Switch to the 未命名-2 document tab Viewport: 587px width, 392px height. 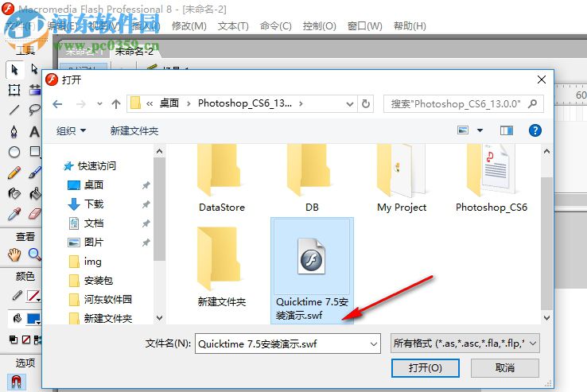point(134,52)
